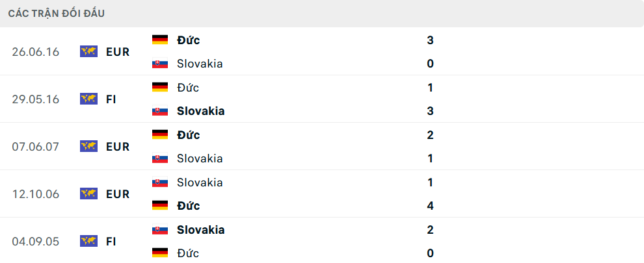Image resolution: width=644 pixels, height=263 pixels.
Task: Select the EUR competition label for 26.06.16
Action: pyautogui.click(x=118, y=51)
